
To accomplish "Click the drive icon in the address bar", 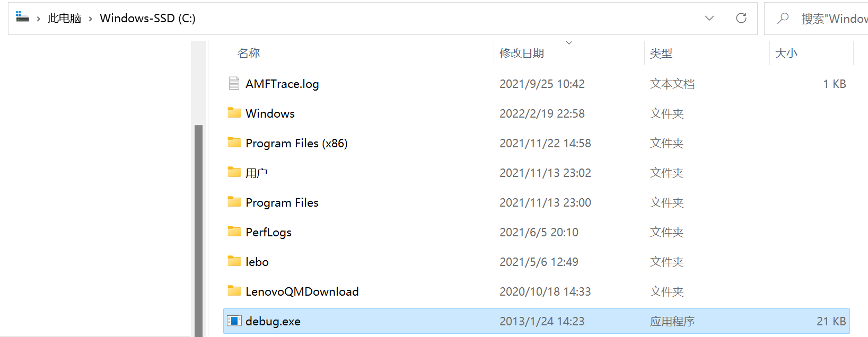I will (x=21, y=16).
